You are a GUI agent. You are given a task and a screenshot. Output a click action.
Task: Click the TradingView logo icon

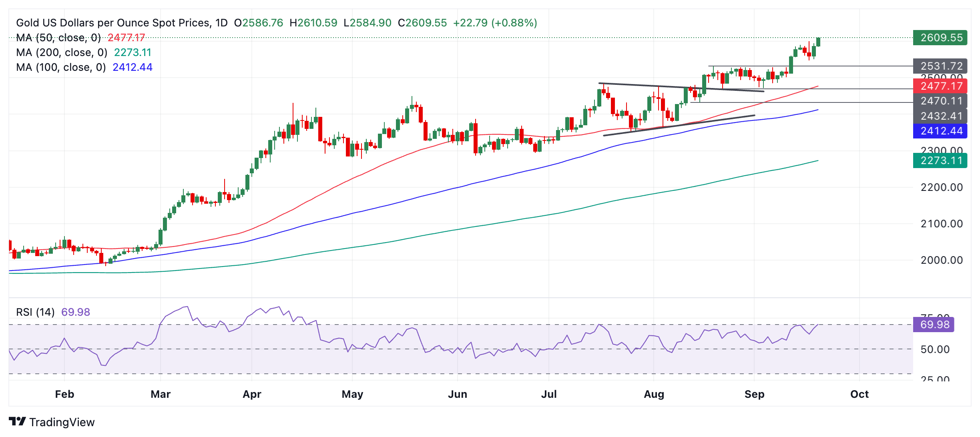17,421
